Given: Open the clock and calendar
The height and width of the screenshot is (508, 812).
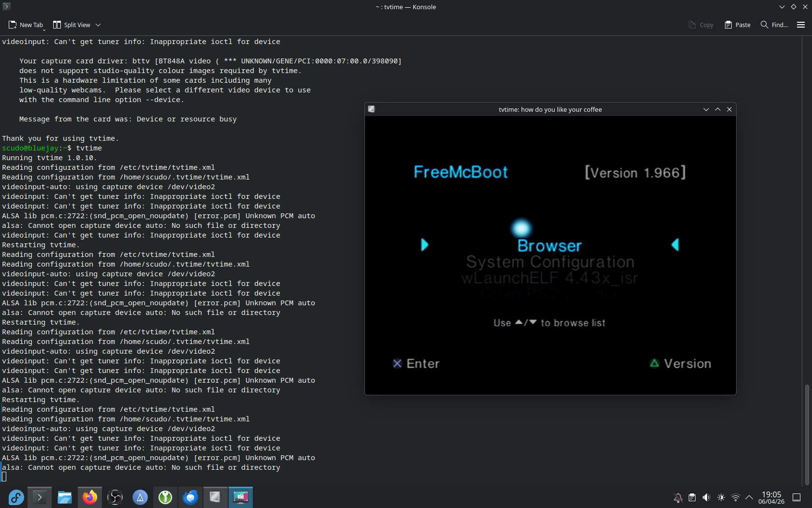Looking at the screenshot, I should (x=771, y=497).
